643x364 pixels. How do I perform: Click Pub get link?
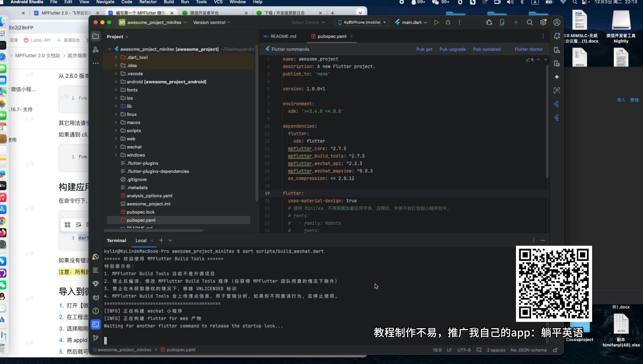424,49
